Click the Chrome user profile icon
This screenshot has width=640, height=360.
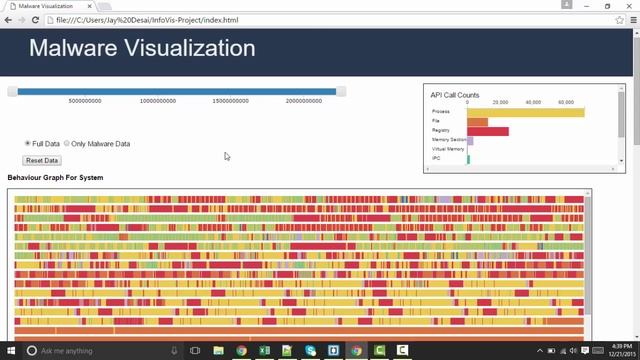click(x=567, y=4)
